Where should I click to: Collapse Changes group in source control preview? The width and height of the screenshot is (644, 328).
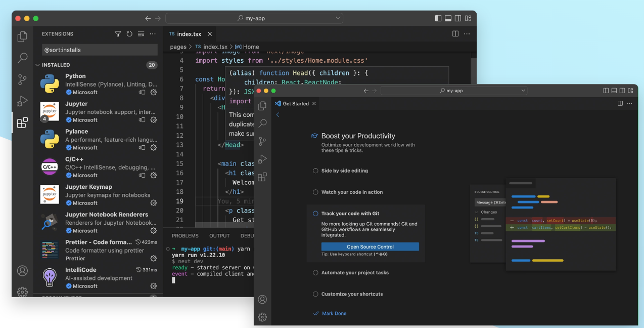point(477,212)
